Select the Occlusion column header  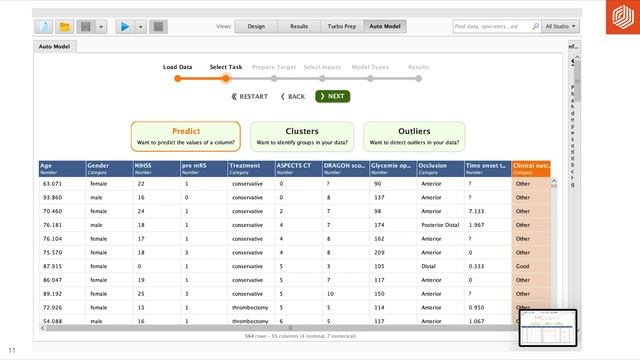click(x=440, y=169)
